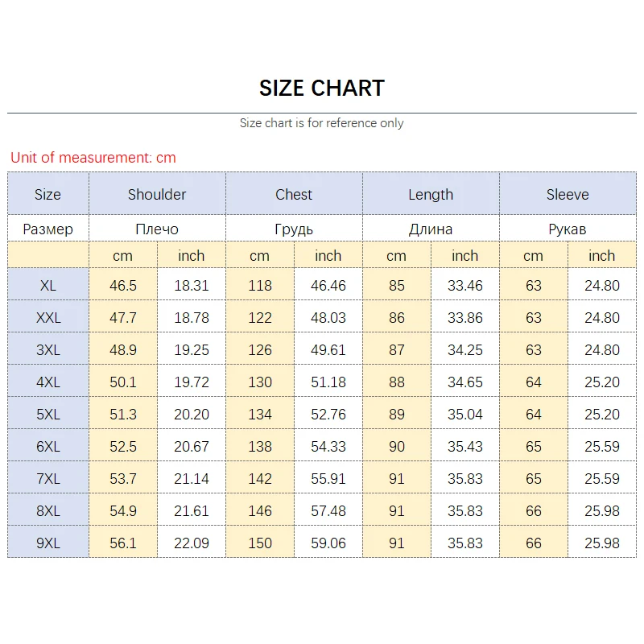
Task: Select the XL size row label
Action: [48, 286]
